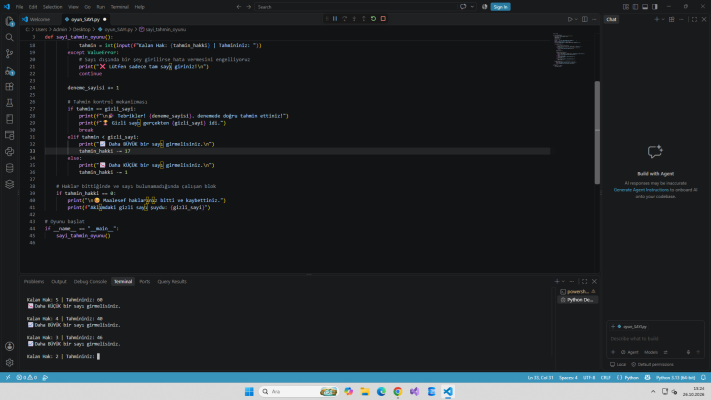711x400 pixels.
Task: Select the Python Debug terminal entry
Action: coord(577,300)
